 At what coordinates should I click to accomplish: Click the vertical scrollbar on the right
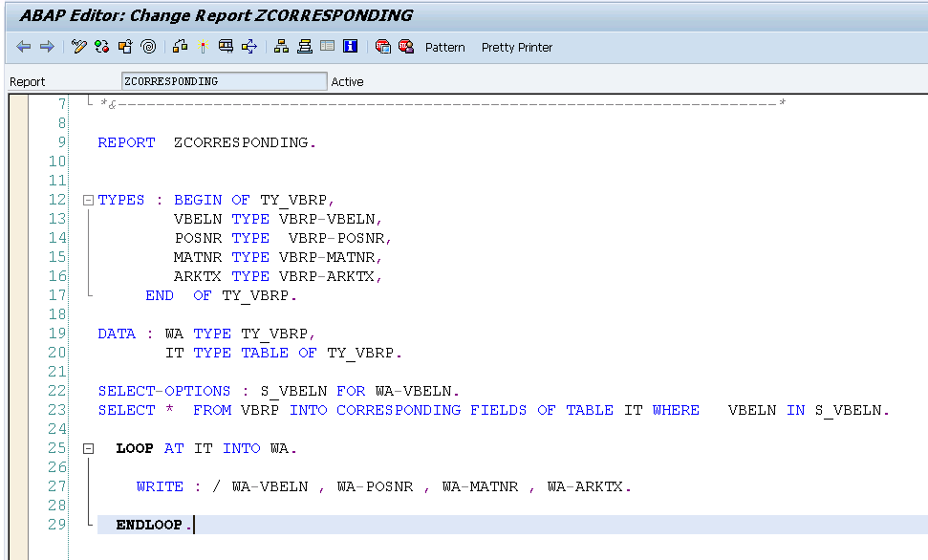pos(921,287)
